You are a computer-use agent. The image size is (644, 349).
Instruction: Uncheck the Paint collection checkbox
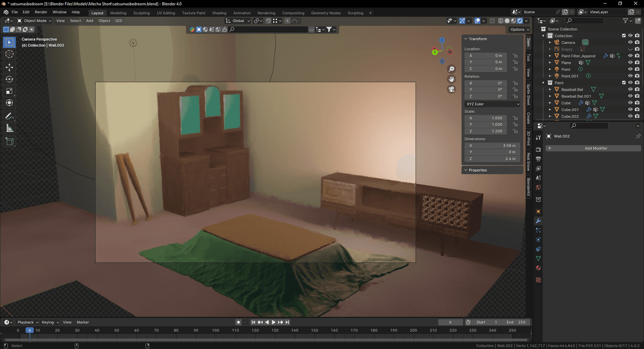tap(624, 83)
